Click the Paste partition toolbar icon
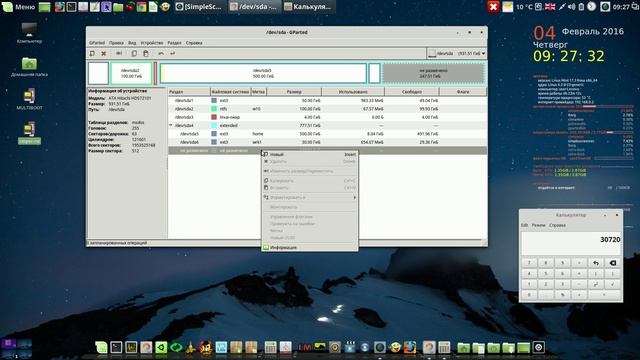This screenshot has width=640, height=360. (x=146, y=53)
